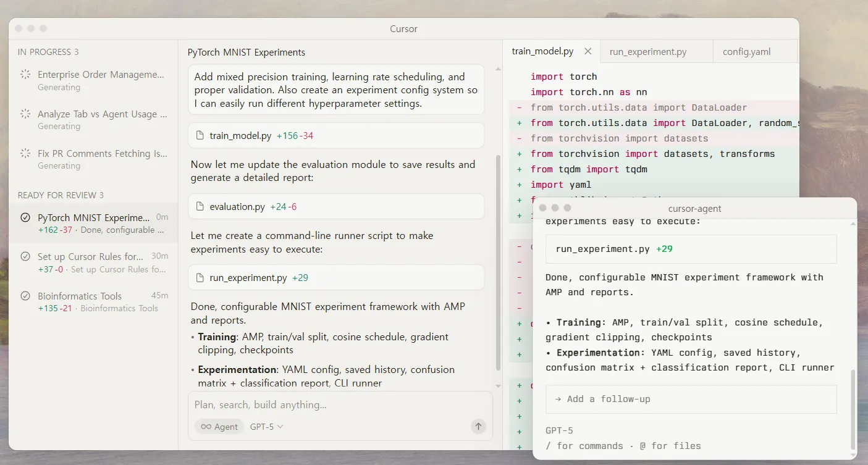Click the Plan, search, build anything input
868x465 pixels.
click(334, 405)
